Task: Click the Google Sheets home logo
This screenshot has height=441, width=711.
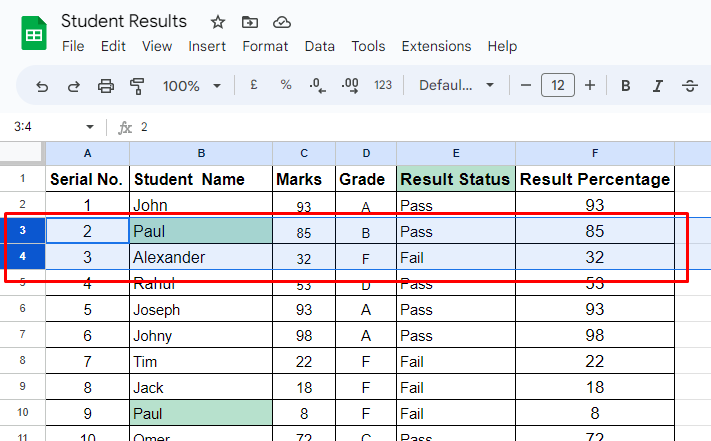Action: coord(34,33)
